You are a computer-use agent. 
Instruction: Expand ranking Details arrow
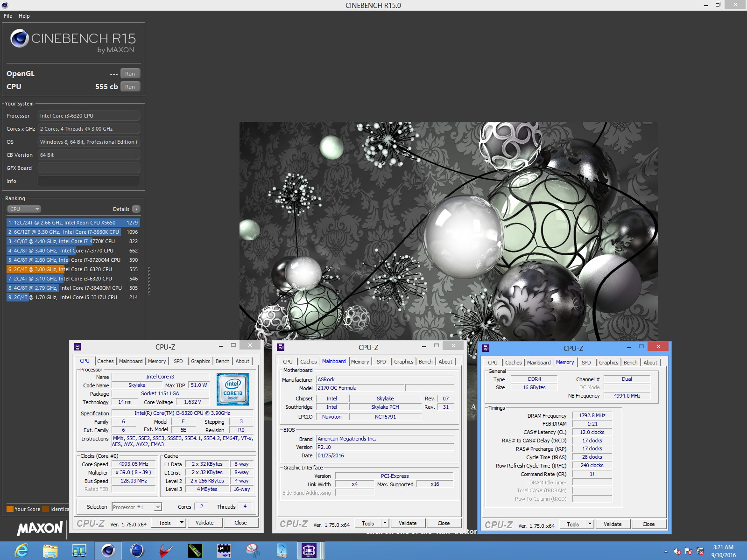136,209
